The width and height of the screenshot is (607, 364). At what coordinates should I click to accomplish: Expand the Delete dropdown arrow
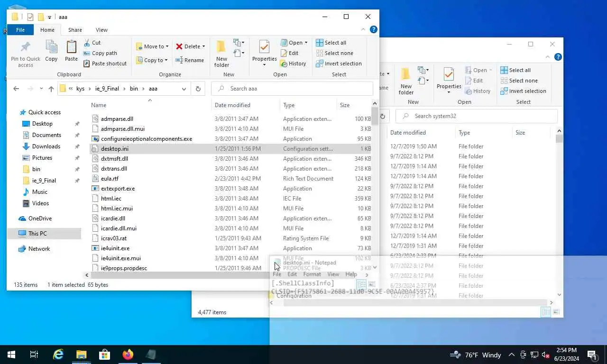pos(204,46)
